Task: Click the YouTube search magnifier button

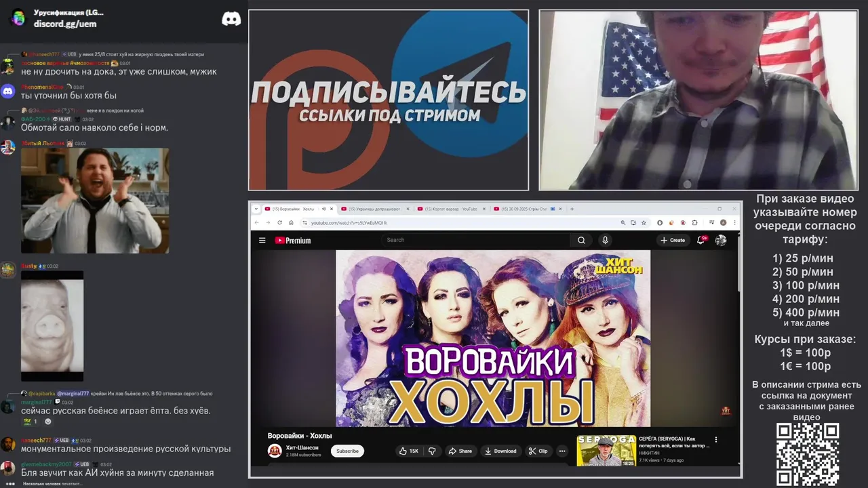Action: pyautogui.click(x=581, y=240)
